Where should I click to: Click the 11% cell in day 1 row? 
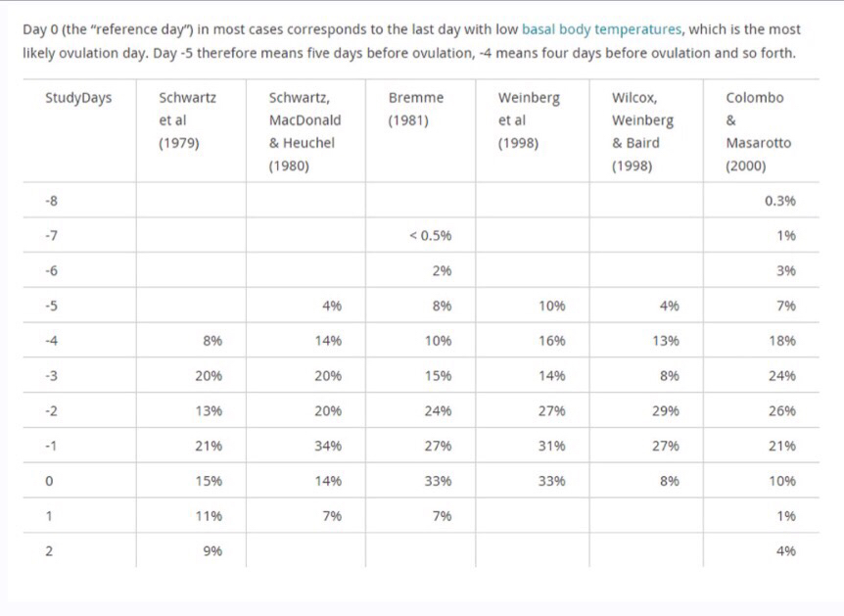point(209,516)
